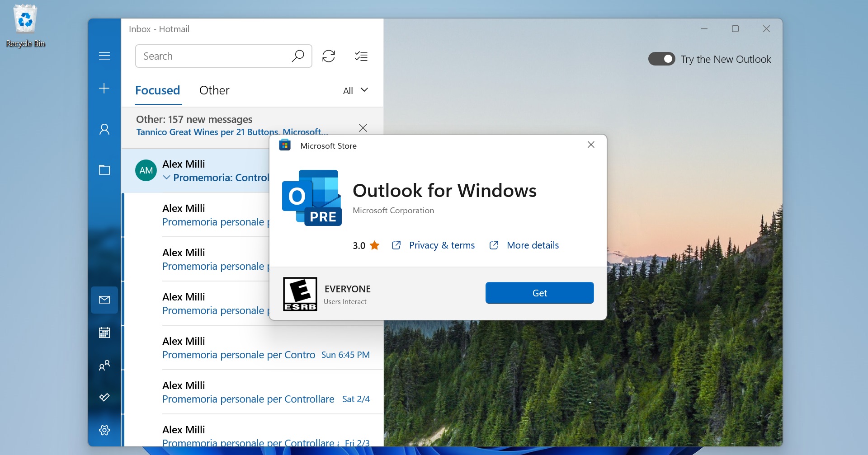Open Tannico Great Wines other messages link

[x=232, y=132]
